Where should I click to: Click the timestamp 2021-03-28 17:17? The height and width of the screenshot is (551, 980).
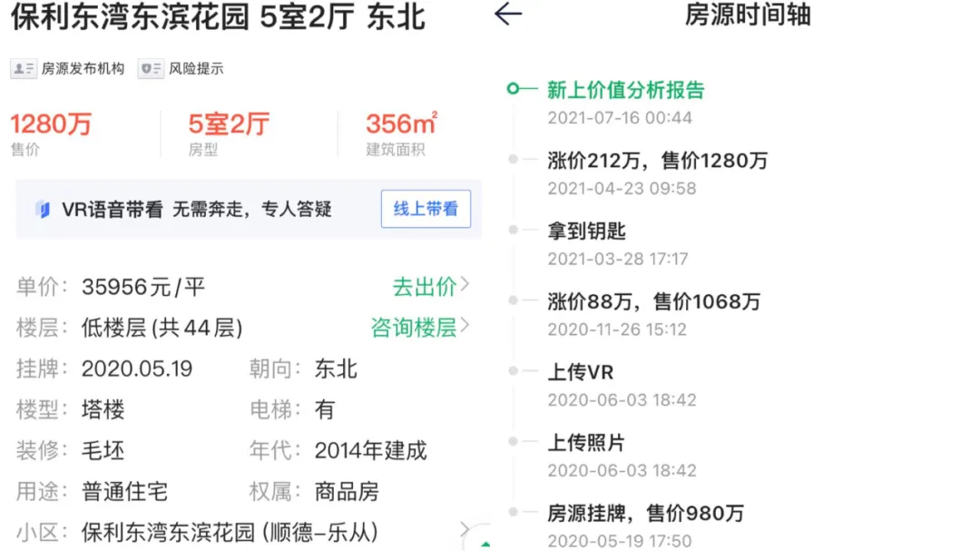coord(618,259)
